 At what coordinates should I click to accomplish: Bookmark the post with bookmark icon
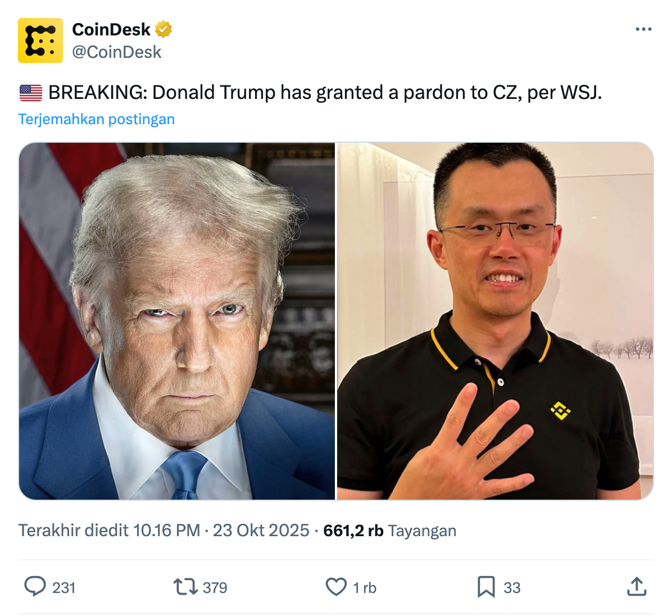point(486,587)
